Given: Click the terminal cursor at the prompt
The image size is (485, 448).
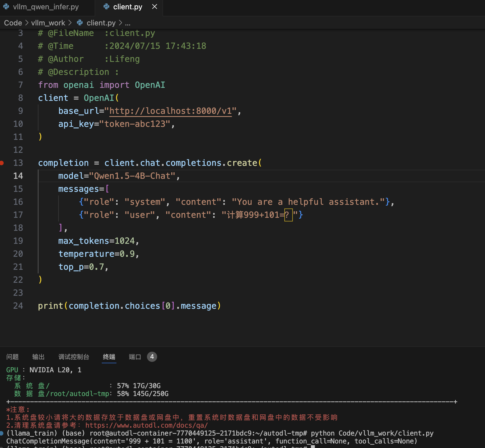Looking at the screenshot, I should 313,447.
